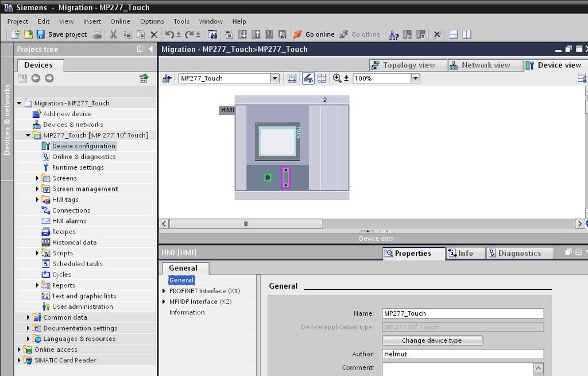Click the green PROFINET port on device
Viewport: 588px width, 376px height.
click(268, 178)
